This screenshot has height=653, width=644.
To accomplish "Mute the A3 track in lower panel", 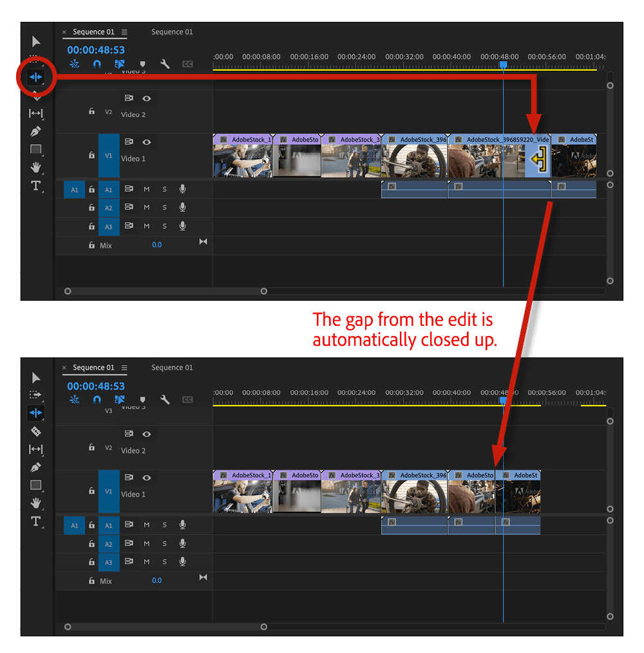I will [147, 562].
